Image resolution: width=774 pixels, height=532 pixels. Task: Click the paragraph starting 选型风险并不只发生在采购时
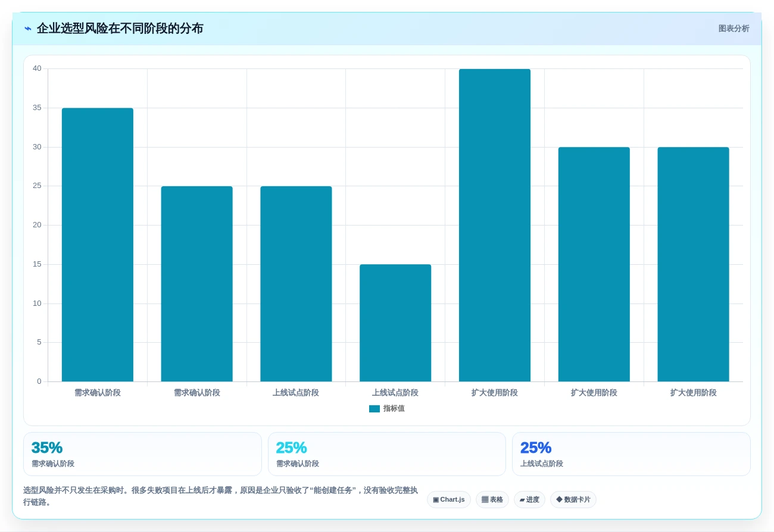point(220,496)
